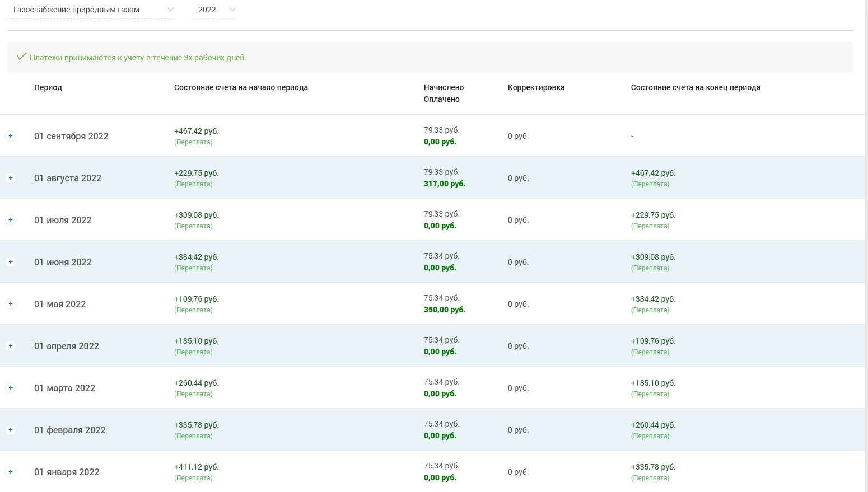This screenshot has width=868, height=492.
Task: Click Состояние счета на начало периода header
Action: tap(241, 87)
